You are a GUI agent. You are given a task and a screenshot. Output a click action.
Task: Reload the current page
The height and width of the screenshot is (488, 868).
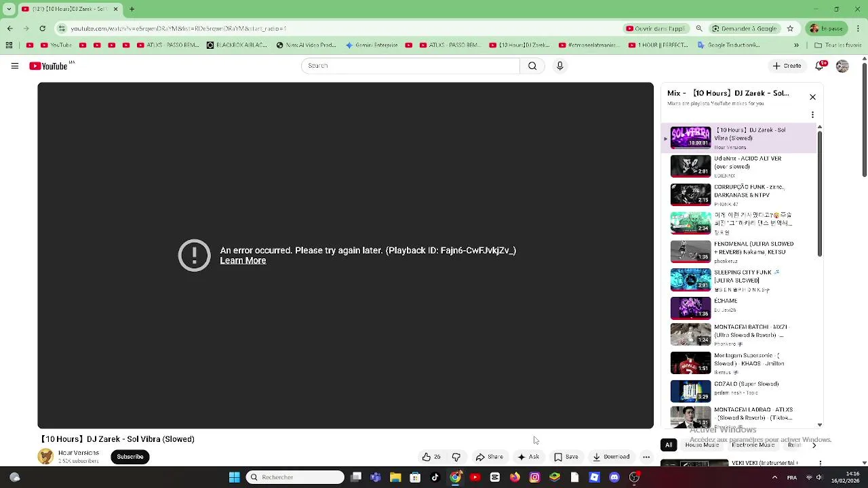tap(42, 28)
